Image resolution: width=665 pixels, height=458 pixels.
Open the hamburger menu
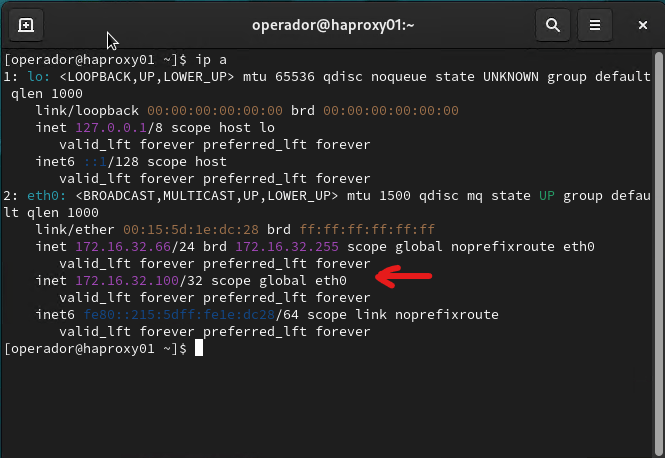tap(595, 25)
